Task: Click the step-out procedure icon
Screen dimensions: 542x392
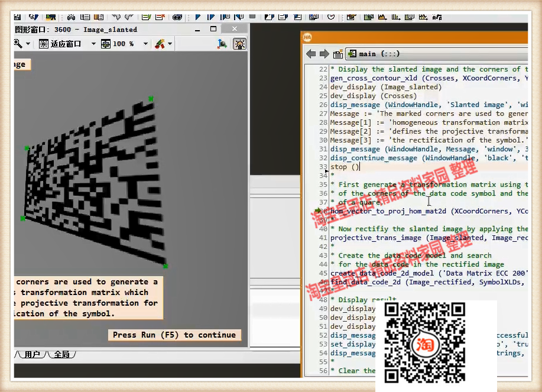Action: click(239, 17)
